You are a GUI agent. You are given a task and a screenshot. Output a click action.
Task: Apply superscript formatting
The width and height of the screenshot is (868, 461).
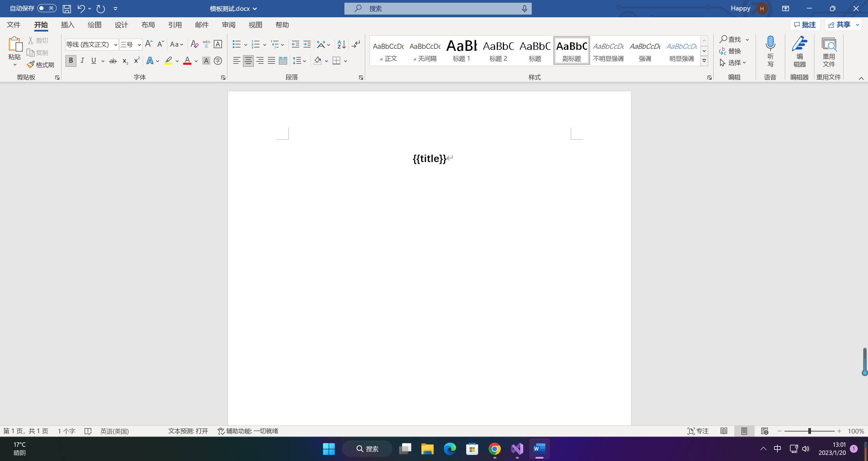(137, 61)
